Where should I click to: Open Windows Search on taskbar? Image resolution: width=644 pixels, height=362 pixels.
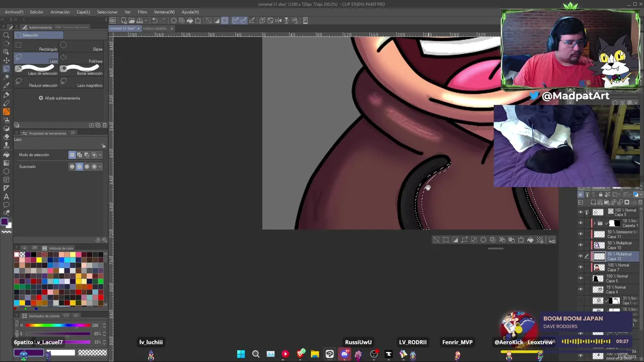(x=256, y=354)
